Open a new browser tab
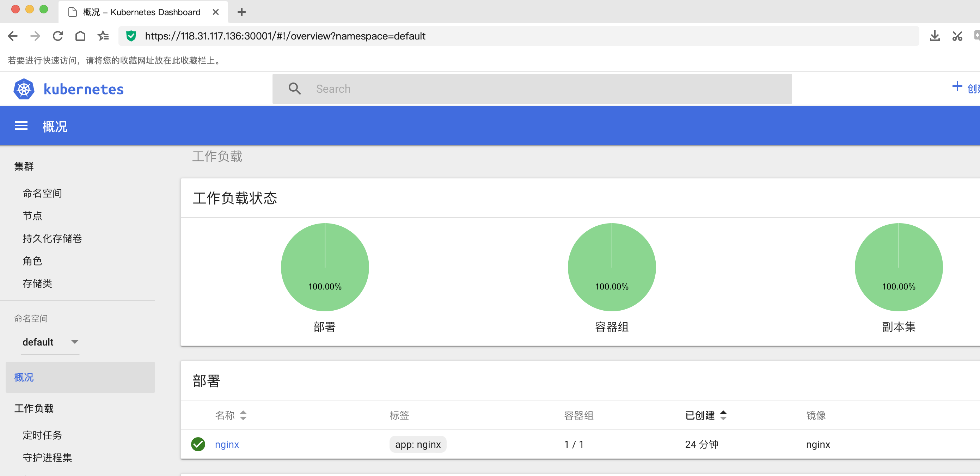 (241, 12)
